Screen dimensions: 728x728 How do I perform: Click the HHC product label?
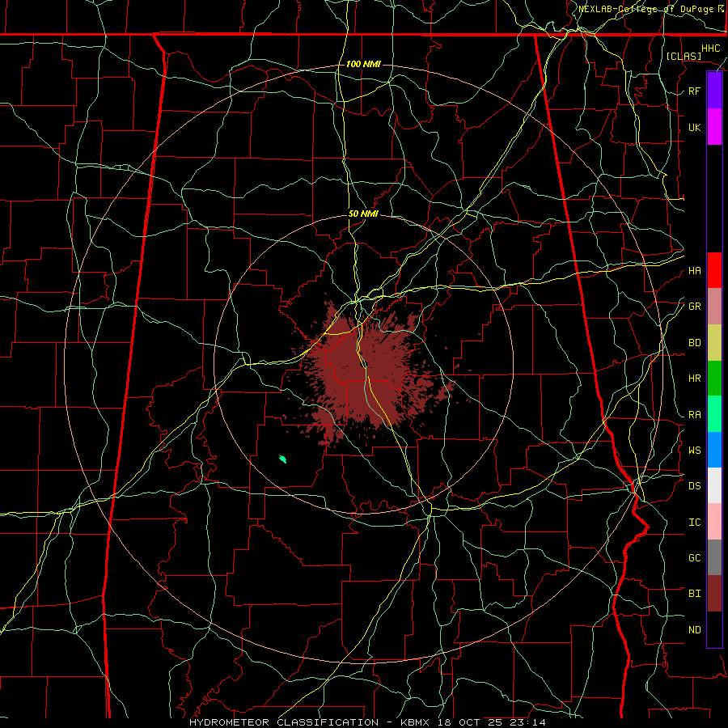tap(710, 49)
